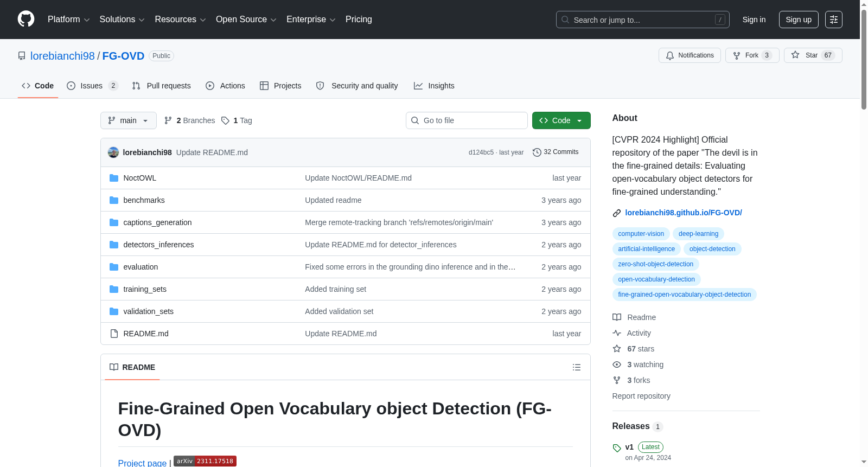Click the README.md file icon
The image size is (868, 467).
114,334
